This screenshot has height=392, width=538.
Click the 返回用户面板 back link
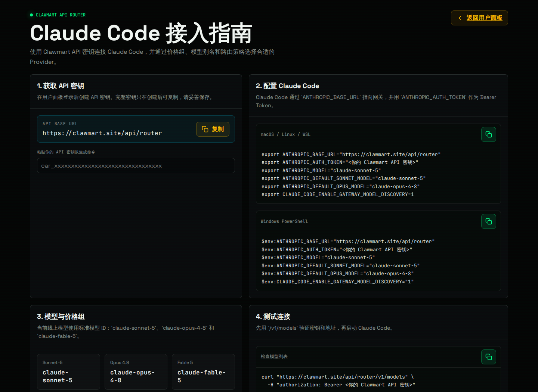click(x=479, y=18)
